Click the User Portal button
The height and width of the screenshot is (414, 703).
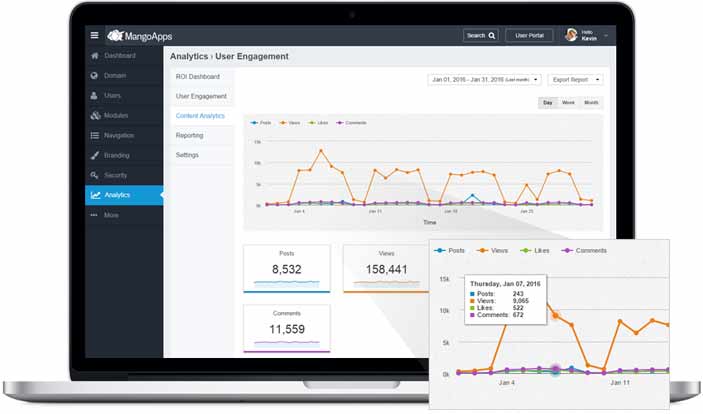point(529,35)
